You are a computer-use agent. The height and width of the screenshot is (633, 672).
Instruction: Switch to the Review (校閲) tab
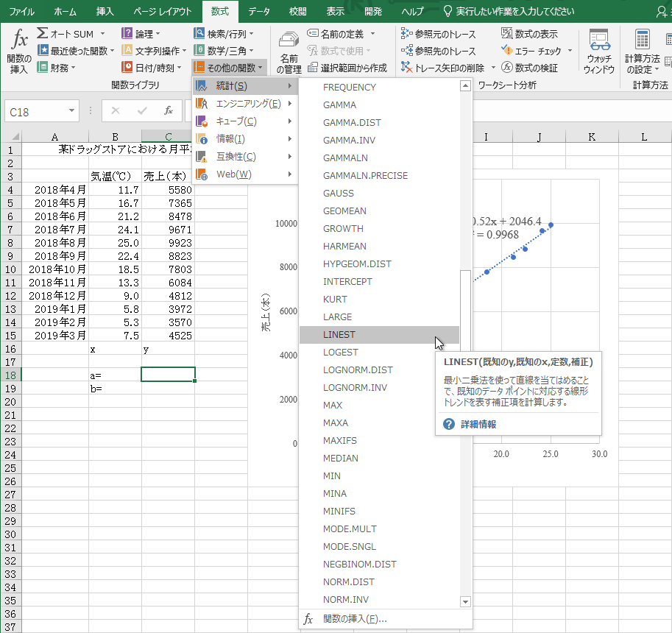coord(298,12)
